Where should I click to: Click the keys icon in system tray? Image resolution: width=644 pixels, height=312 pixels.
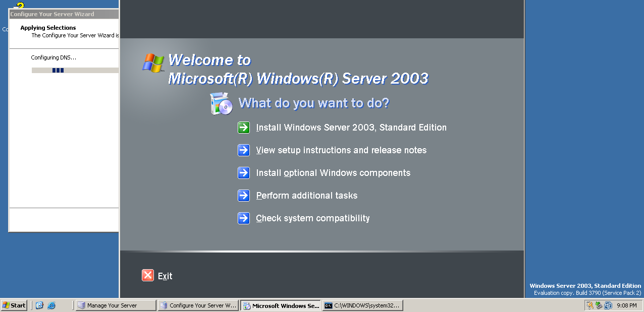pos(590,305)
